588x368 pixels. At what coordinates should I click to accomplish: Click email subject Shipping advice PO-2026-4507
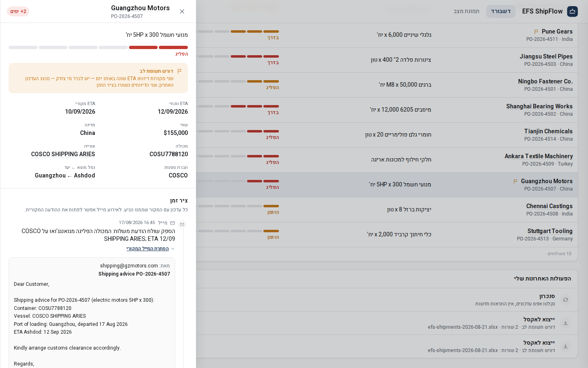tap(134, 274)
